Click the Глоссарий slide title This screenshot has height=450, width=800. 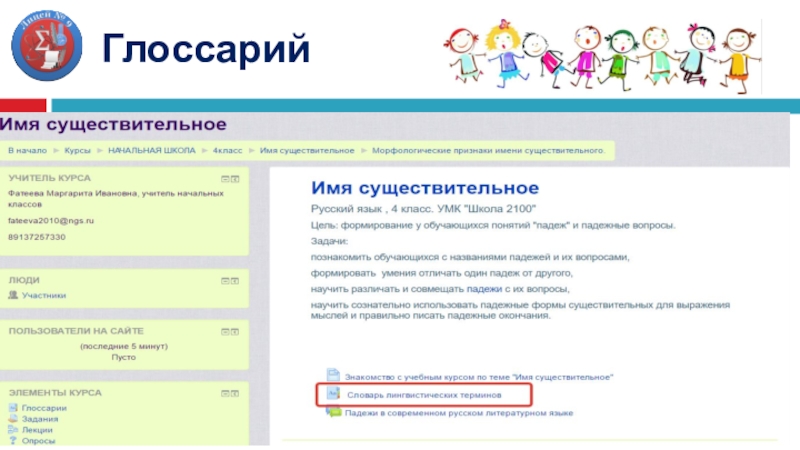[206, 49]
